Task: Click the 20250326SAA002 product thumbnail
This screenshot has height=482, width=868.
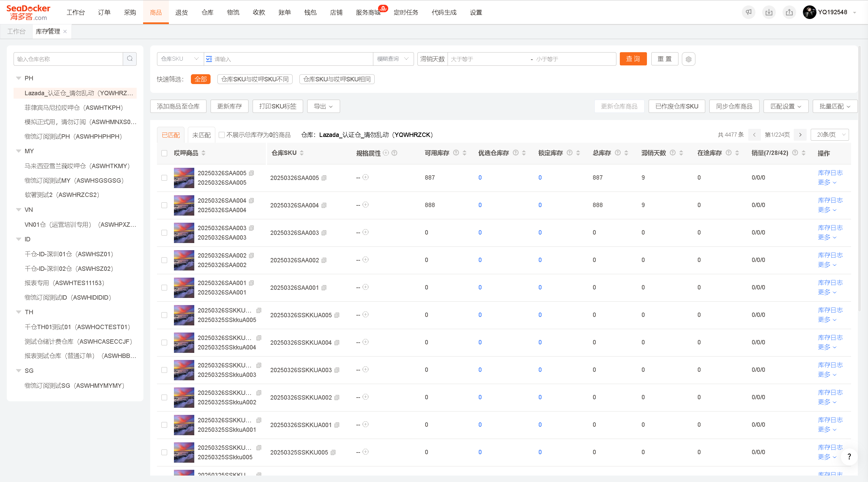Action: [x=184, y=260]
